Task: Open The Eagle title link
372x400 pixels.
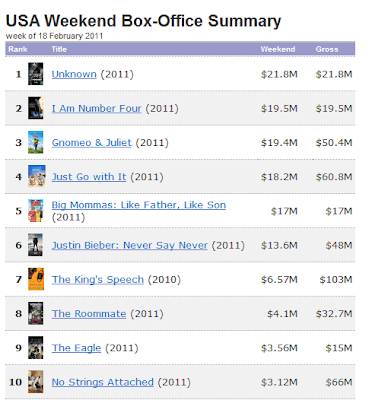Action: click(x=76, y=348)
